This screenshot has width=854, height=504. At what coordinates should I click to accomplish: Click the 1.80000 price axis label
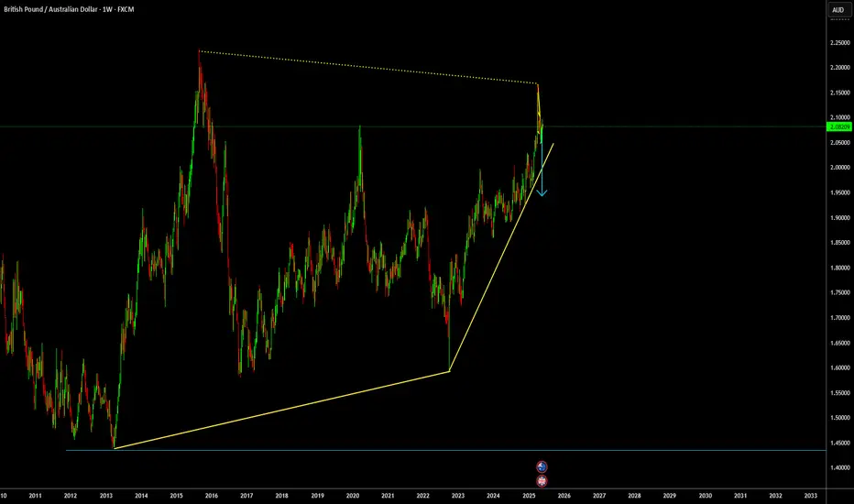pos(840,268)
